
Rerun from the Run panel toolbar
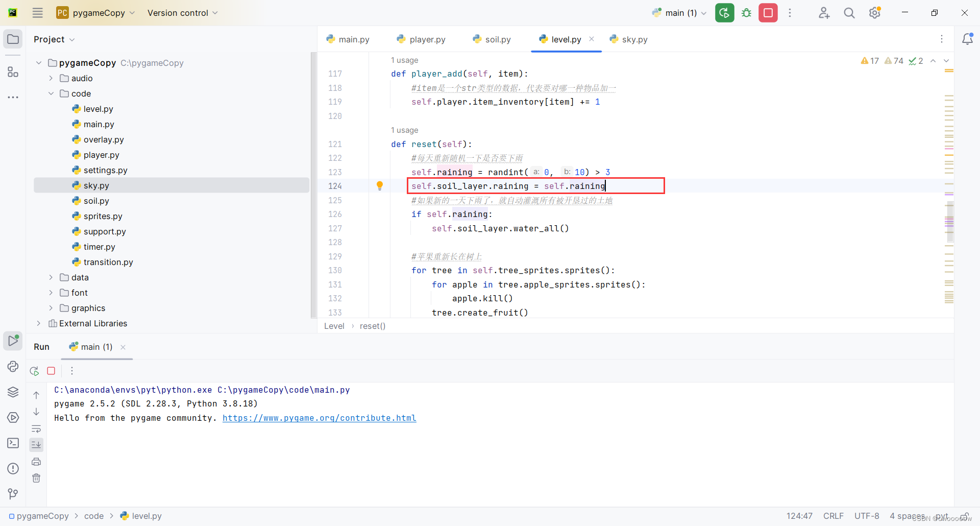34,371
